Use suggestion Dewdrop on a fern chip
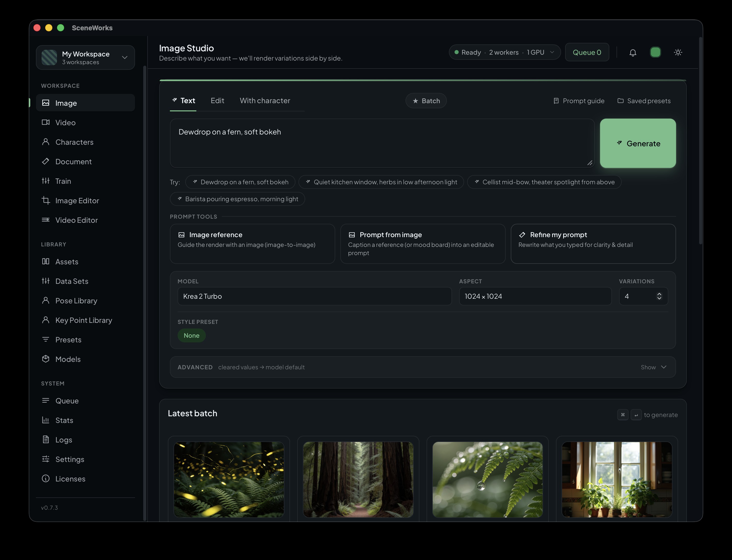This screenshot has height=560, width=732. tap(240, 182)
